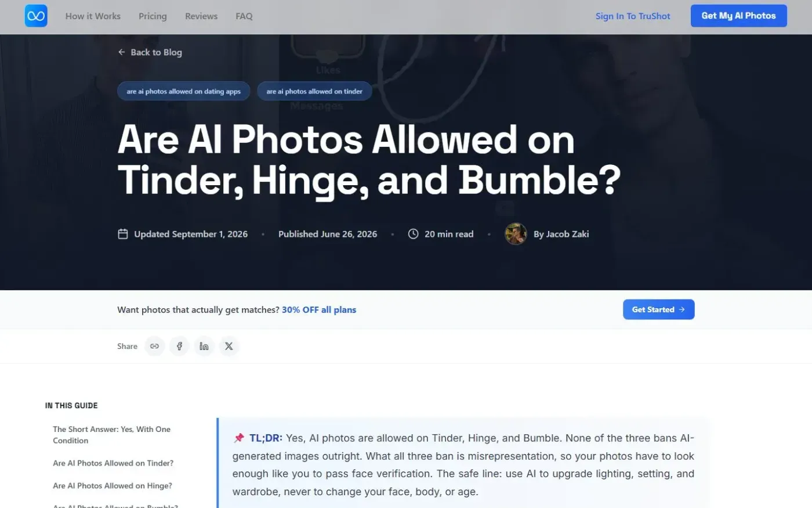Click the back arrow beside Back to Blog
Viewport: 812px width, 508px height.
point(122,52)
